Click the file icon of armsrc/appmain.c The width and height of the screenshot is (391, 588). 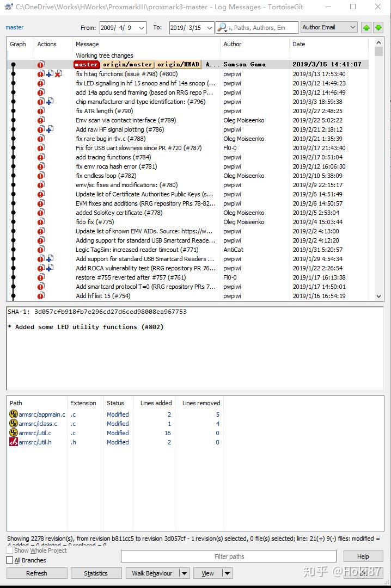[x=14, y=414]
